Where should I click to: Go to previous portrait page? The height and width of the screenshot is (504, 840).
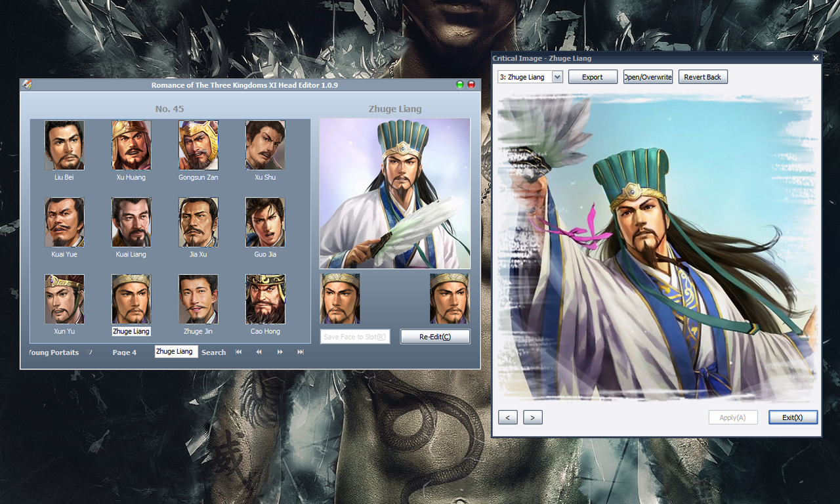[x=259, y=352]
